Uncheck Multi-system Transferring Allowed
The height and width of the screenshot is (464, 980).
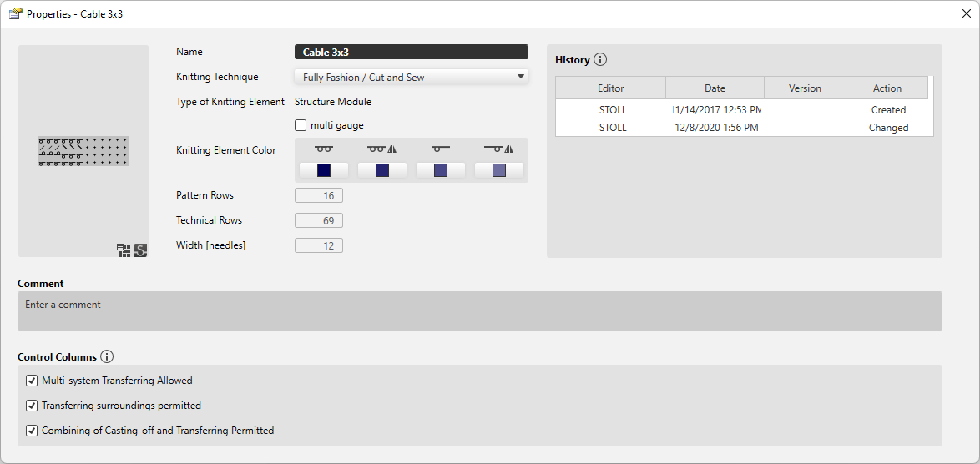(x=33, y=381)
